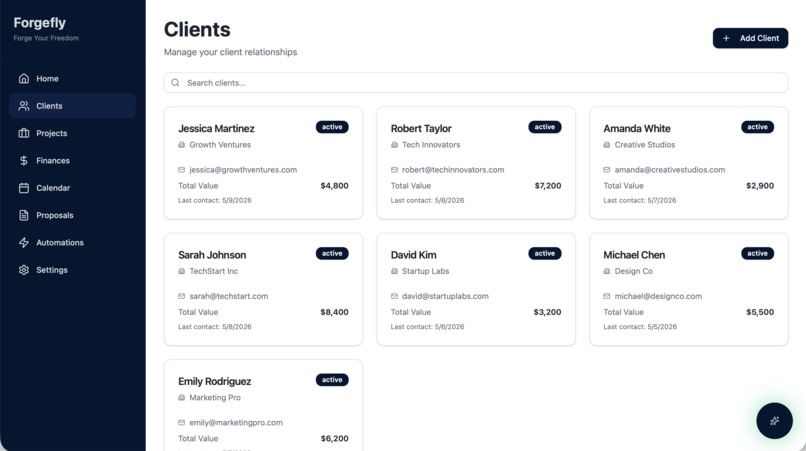Click the company icon beside Tech Innovators
This screenshot has width=806, height=451.
tap(394, 145)
